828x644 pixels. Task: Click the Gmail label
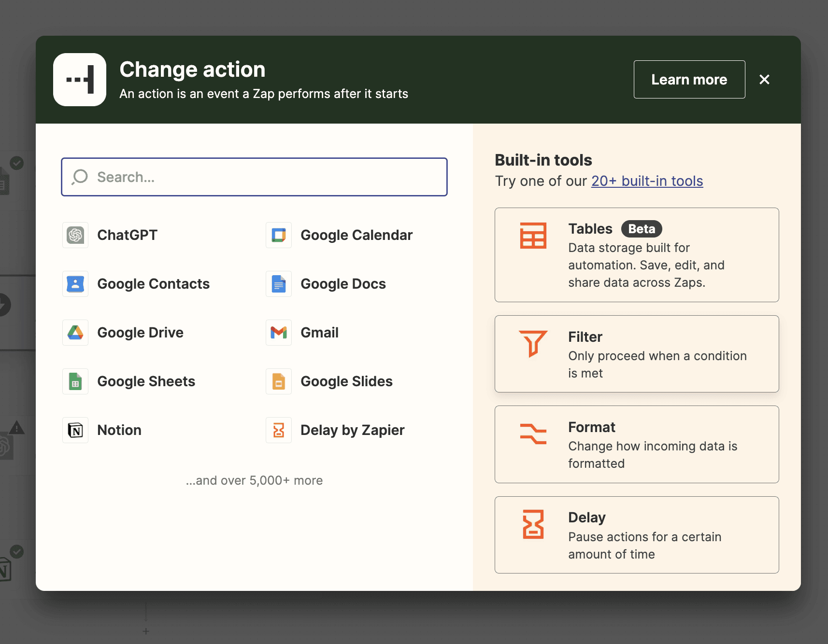coord(319,333)
